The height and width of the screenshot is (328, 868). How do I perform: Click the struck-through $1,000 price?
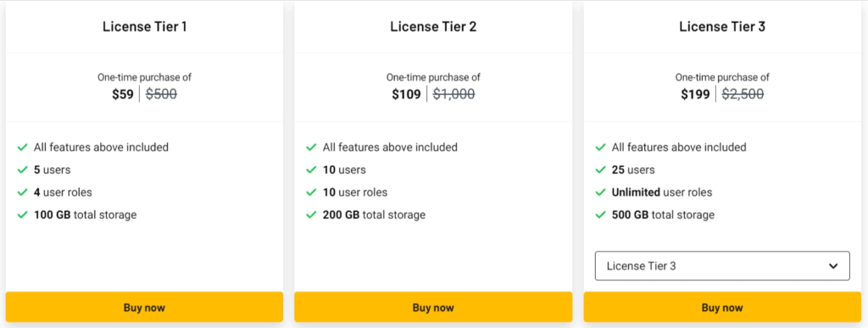pyautogui.click(x=453, y=95)
